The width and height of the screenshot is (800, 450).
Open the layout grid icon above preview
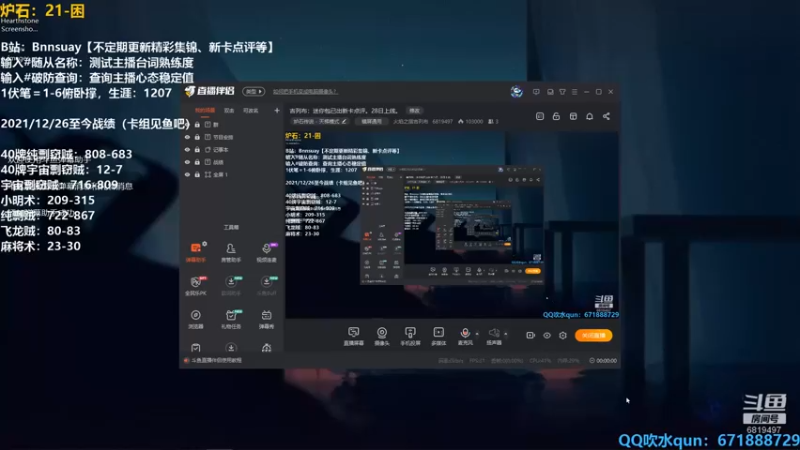(x=573, y=116)
